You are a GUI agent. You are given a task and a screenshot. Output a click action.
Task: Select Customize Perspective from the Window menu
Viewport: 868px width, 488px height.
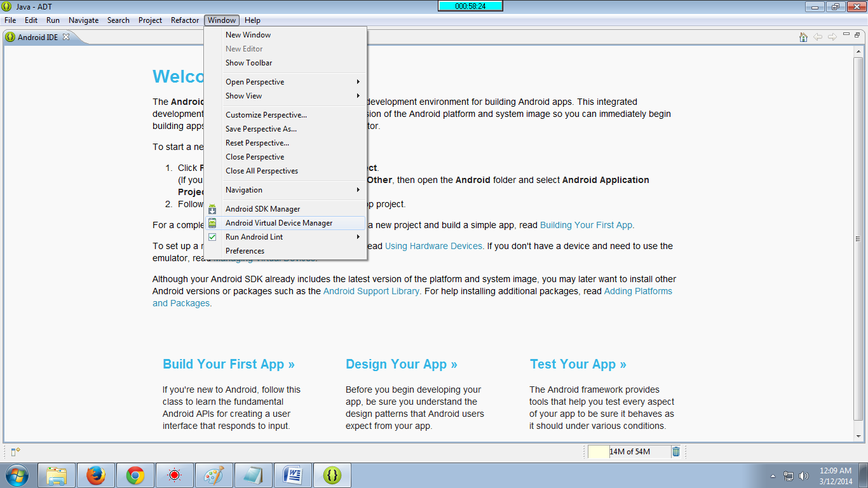pyautogui.click(x=266, y=114)
